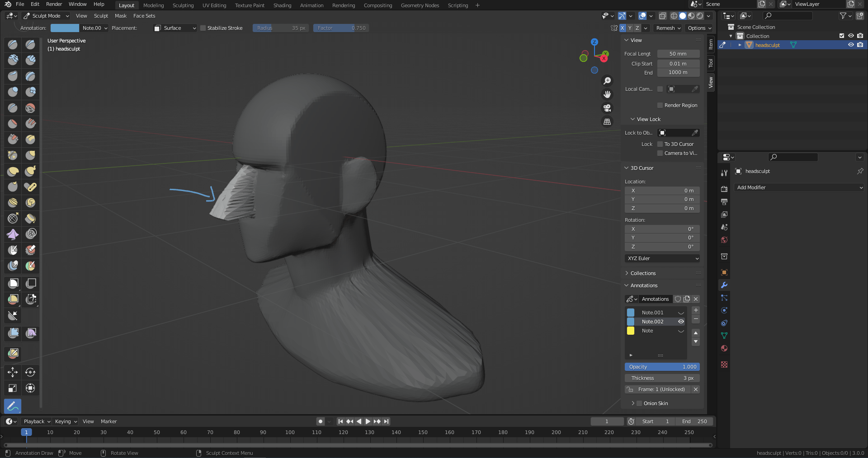The image size is (868, 458).
Task: Toggle visibility of Note.002 annotation layer
Action: point(681,322)
